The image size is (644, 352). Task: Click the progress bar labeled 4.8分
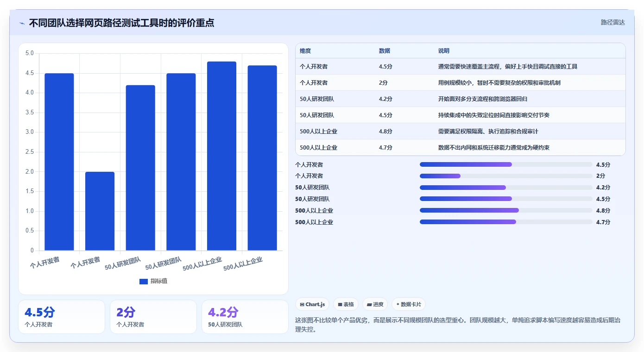point(506,210)
